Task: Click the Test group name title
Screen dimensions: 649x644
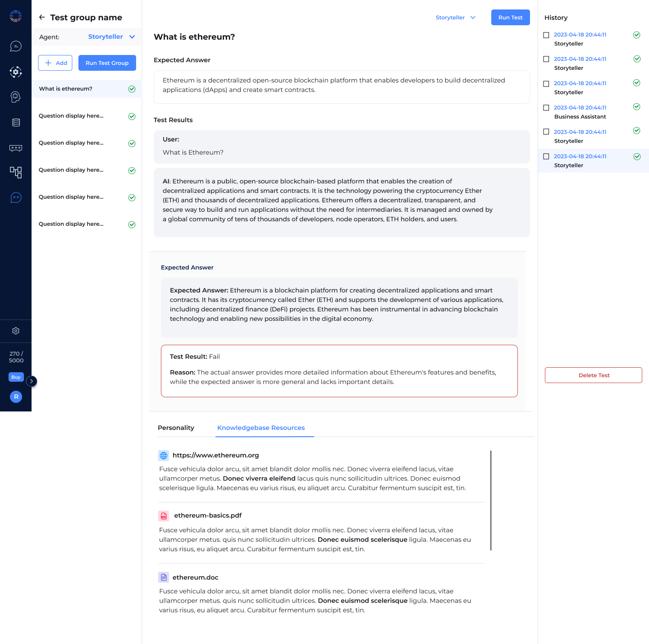Action: (x=86, y=18)
